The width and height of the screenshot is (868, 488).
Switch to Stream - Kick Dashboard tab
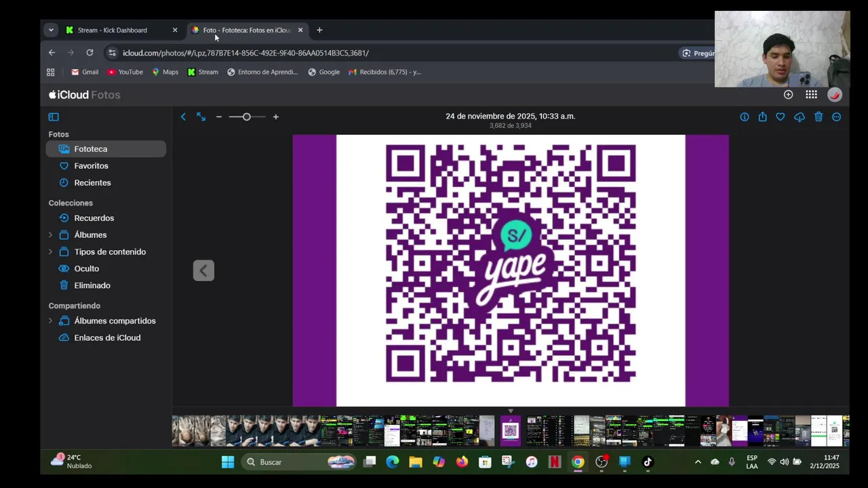[x=122, y=30]
